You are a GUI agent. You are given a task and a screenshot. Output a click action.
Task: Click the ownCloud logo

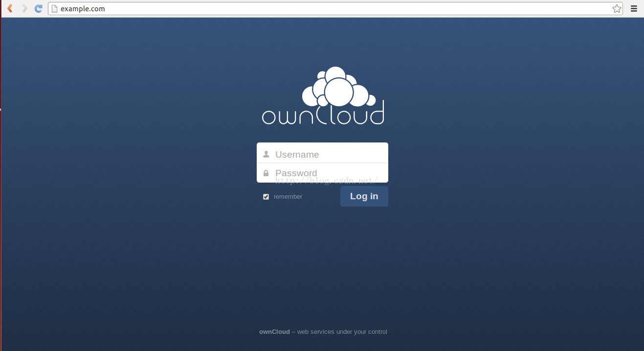point(323,95)
